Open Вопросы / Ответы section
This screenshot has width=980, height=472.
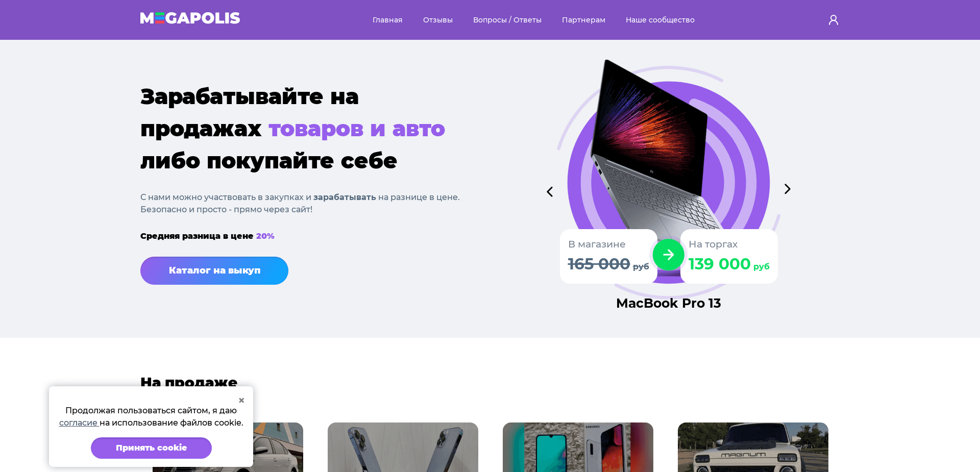[507, 20]
